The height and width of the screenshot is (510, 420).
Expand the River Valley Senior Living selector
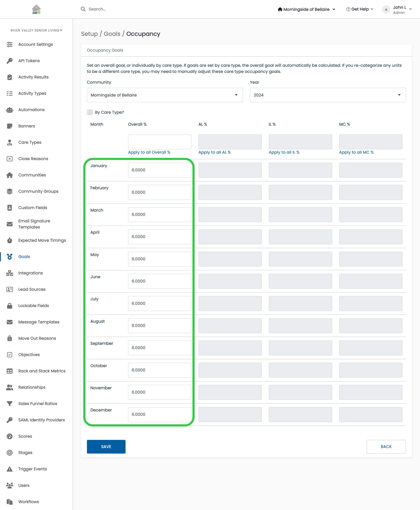[36, 30]
